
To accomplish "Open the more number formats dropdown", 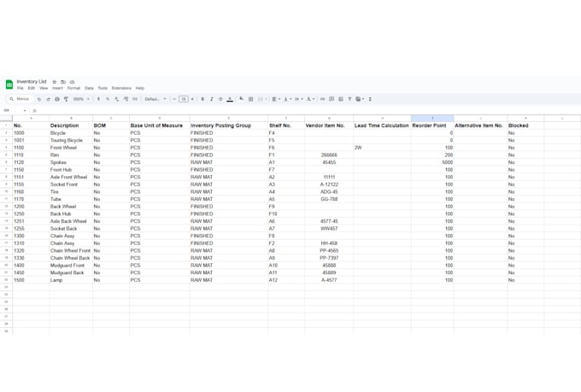I will pos(135,99).
